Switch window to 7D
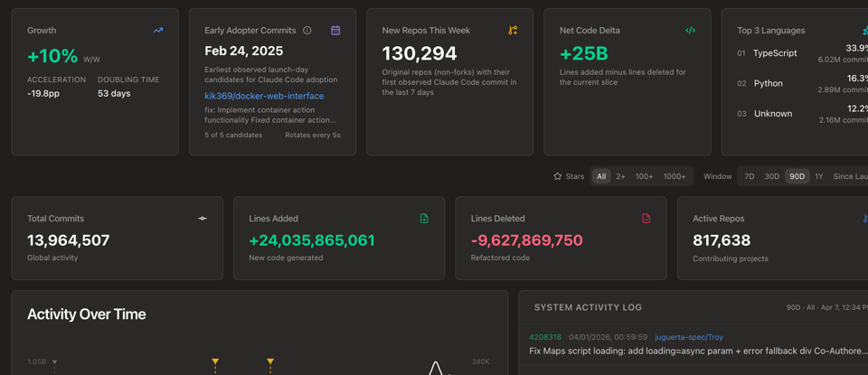The height and width of the screenshot is (375, 868). [x=749, y=176]
